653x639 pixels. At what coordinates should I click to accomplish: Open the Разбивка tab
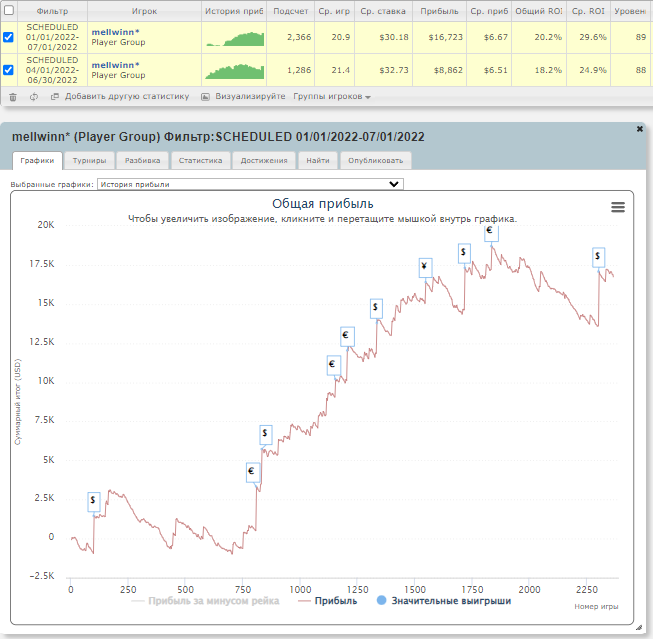click(142, 161)
